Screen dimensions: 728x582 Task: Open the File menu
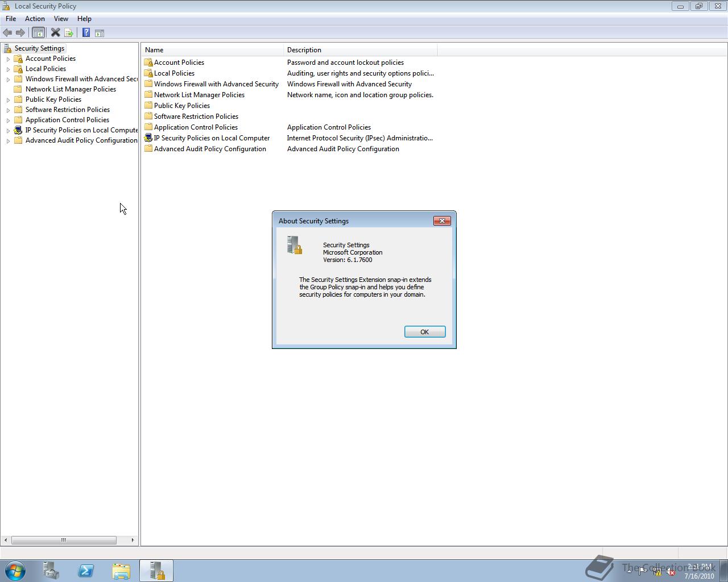click(x=11, y=19)
